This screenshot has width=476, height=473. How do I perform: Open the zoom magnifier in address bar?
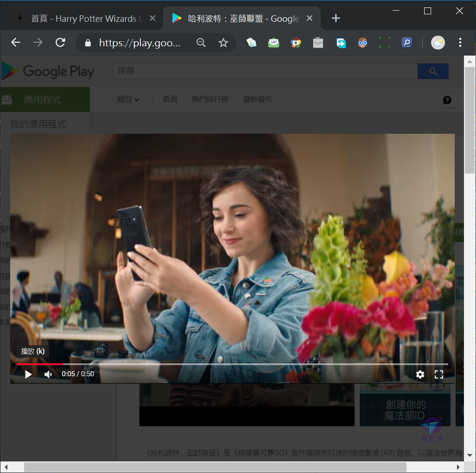(x=201, y=42)
